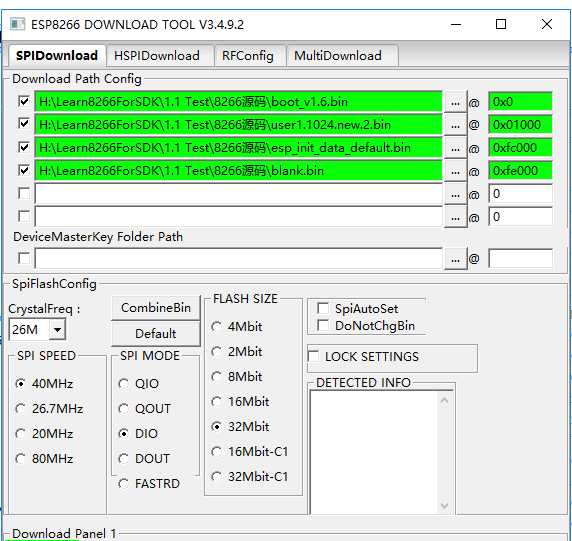Click Detected Info scrollbar up arrow
The height and width of the screenshot is (541, 572).
point(444,401)
